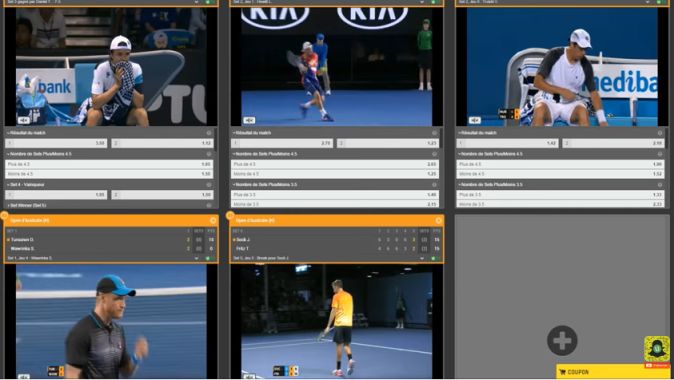Info icon for Sets Plus/Moins 4.5, medibank panel
This screenshot has width=674, height=380.
click(x=660, y=154)
